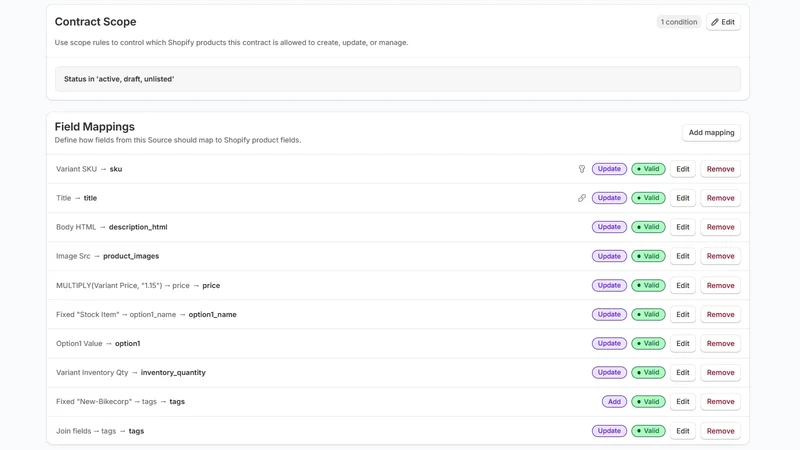
Task: Click the link icon in Title row
Action: click(x=582, y=198)
